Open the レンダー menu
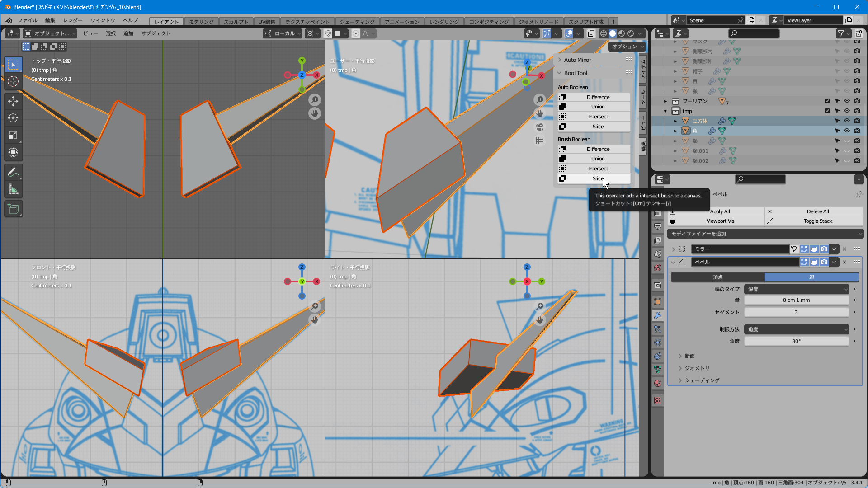 pos(73,20)
